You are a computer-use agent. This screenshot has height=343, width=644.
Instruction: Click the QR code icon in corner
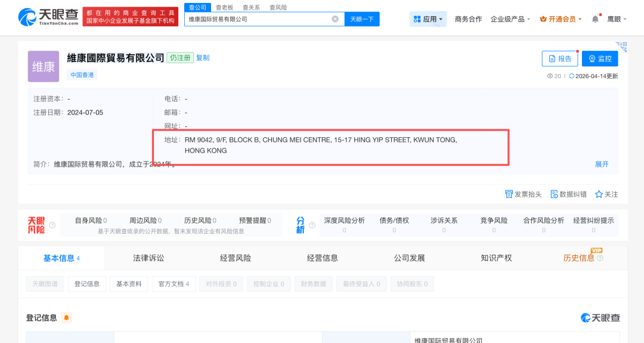click(x=621, y=47)
